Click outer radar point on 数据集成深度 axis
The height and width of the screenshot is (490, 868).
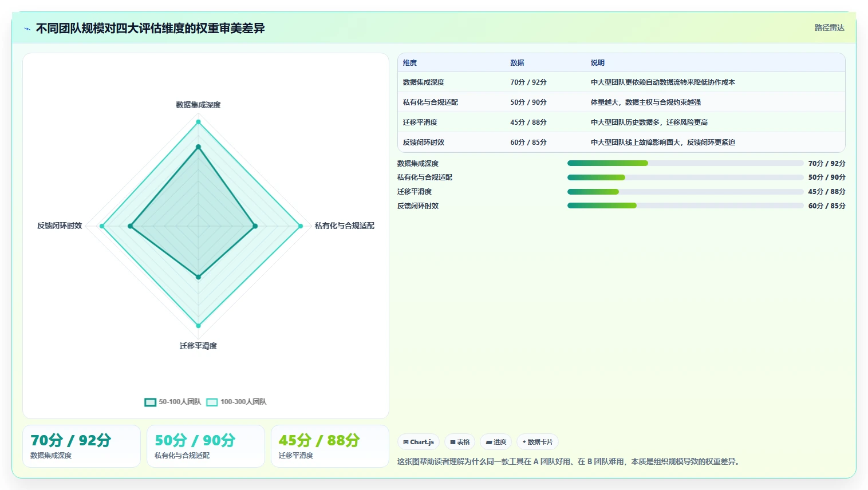pyautogui.click(x=199, y=122)
